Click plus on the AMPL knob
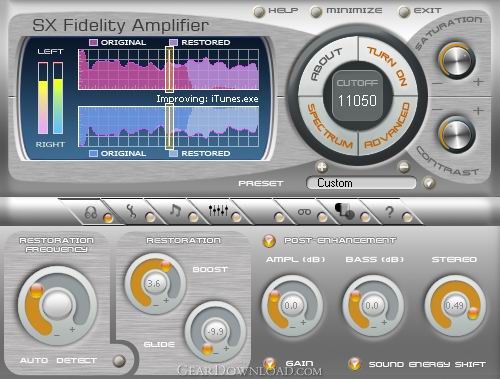This screenshot has width=500, height=379. coord(303,322)
